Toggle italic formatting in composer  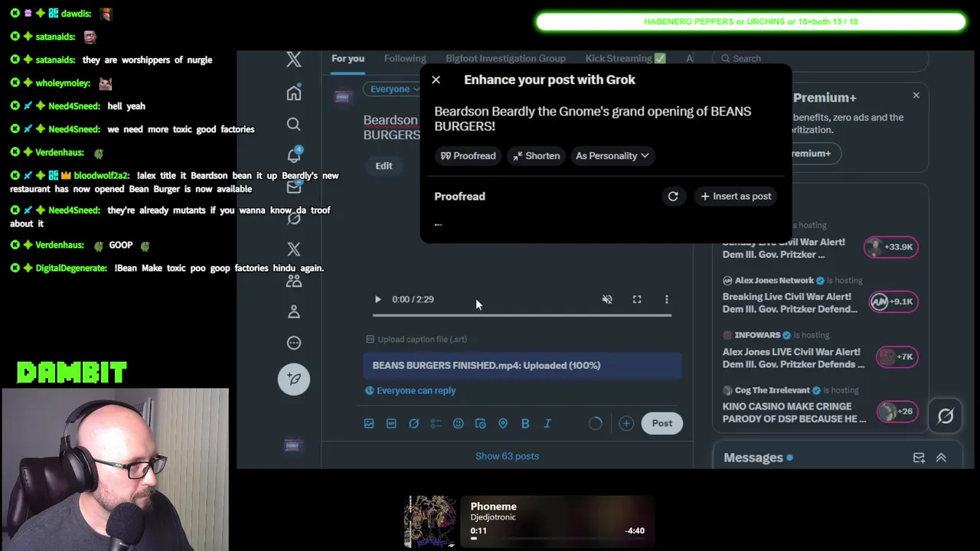tap(547, 423)
